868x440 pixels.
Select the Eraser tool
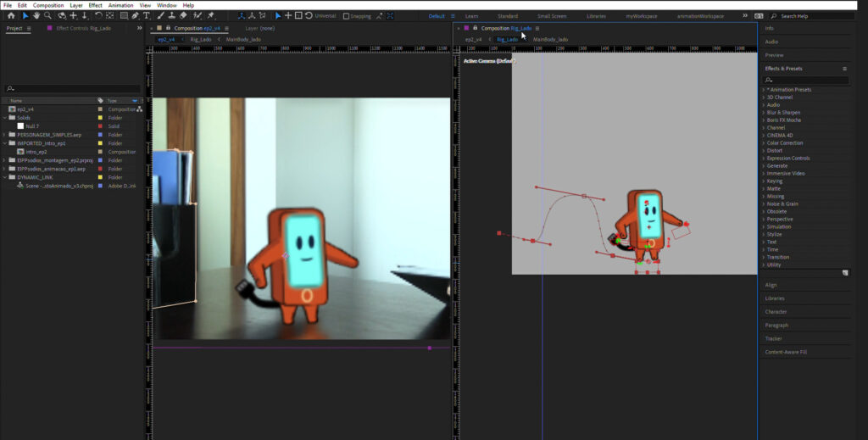click(x=183, y=15)
